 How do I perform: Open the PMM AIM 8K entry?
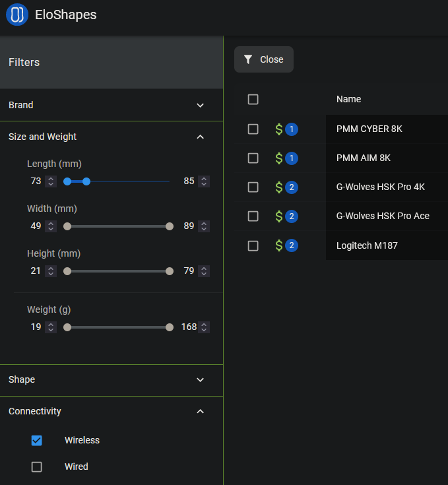click(x=364, y=158)
